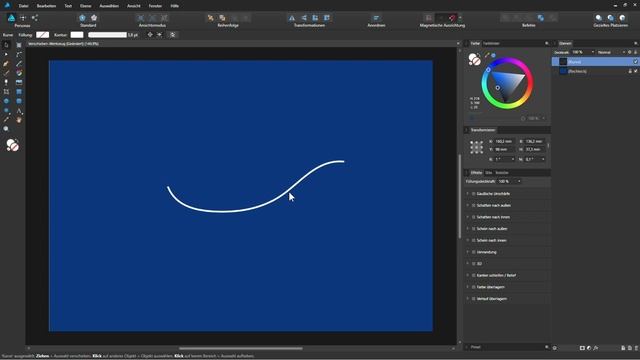Click the adjustment layer icon in Ebenen footer
This screenshot has height=360, width=640.
(589, 348)
